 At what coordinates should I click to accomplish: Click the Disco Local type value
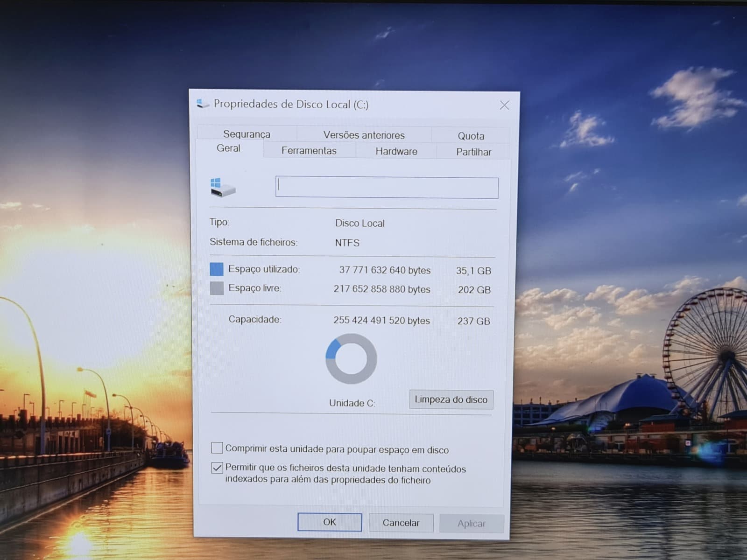[x=360, y=223]
